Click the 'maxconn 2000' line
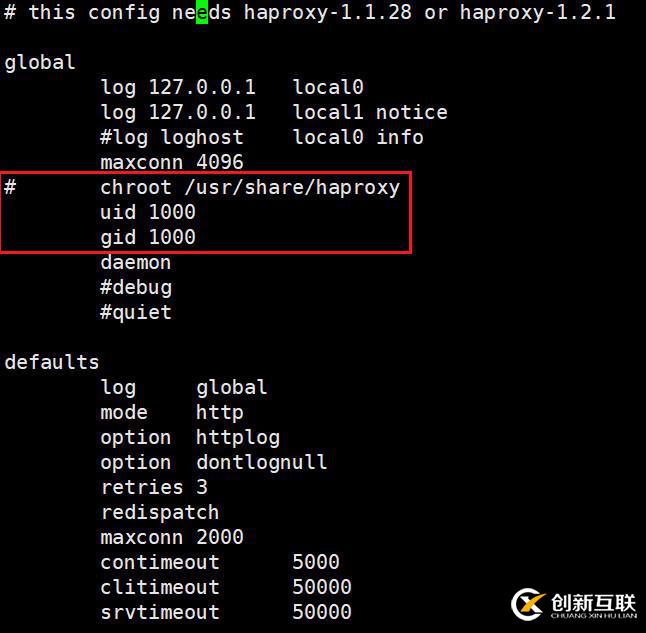The height and width of the screenshot is (633, 646). coord(172,537)
